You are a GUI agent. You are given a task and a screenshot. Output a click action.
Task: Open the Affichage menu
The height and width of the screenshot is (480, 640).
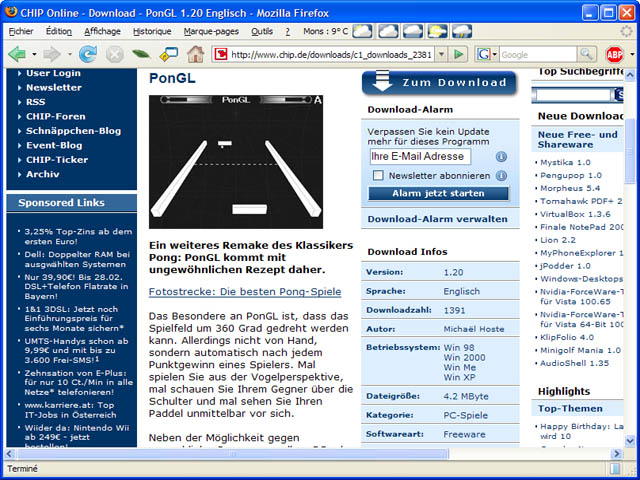pos(102,31)
